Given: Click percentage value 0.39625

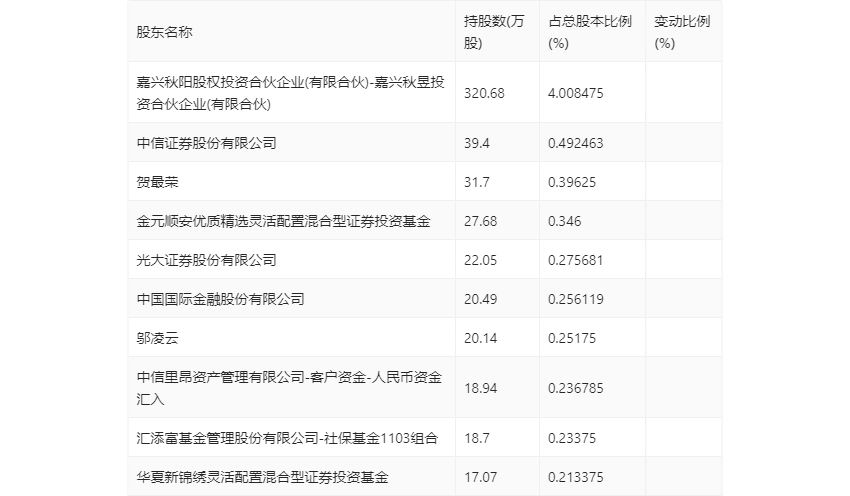Looking at the screenshot, I should 572,182.
